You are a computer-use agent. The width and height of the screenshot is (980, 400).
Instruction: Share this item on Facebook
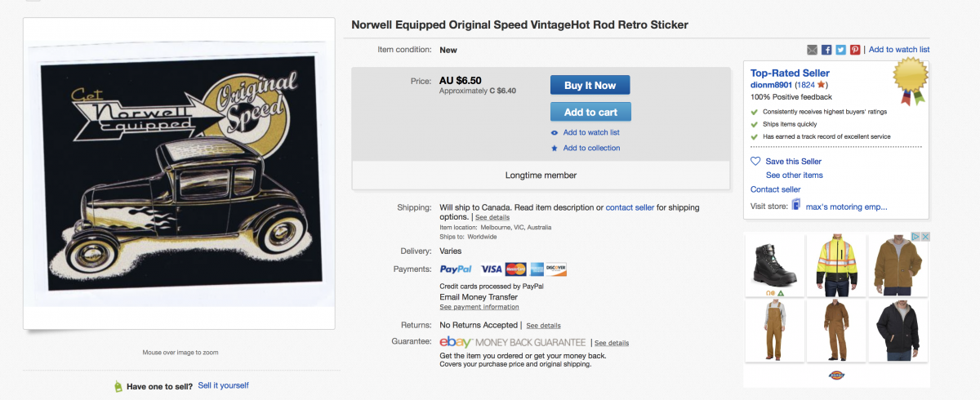[x=826, y=50]
